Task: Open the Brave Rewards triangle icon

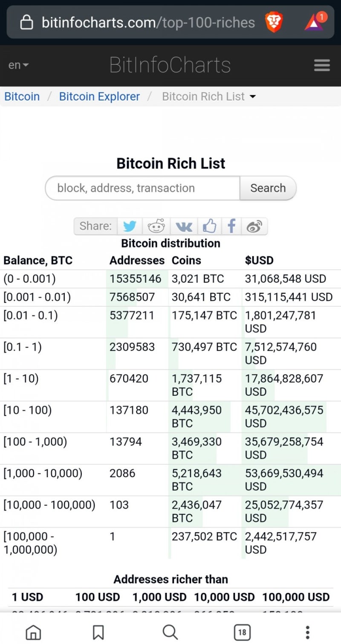Action: pyautogui.click(x=314, y=22)
